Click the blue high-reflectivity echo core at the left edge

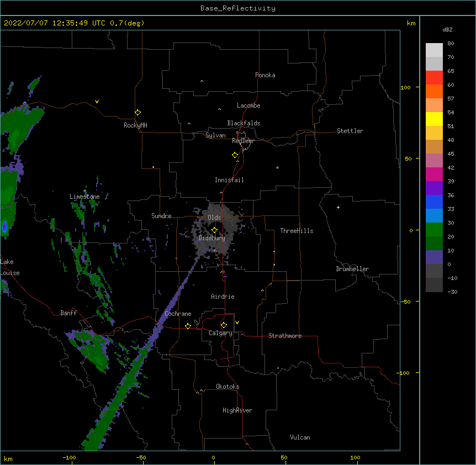[x=4, y=227]
